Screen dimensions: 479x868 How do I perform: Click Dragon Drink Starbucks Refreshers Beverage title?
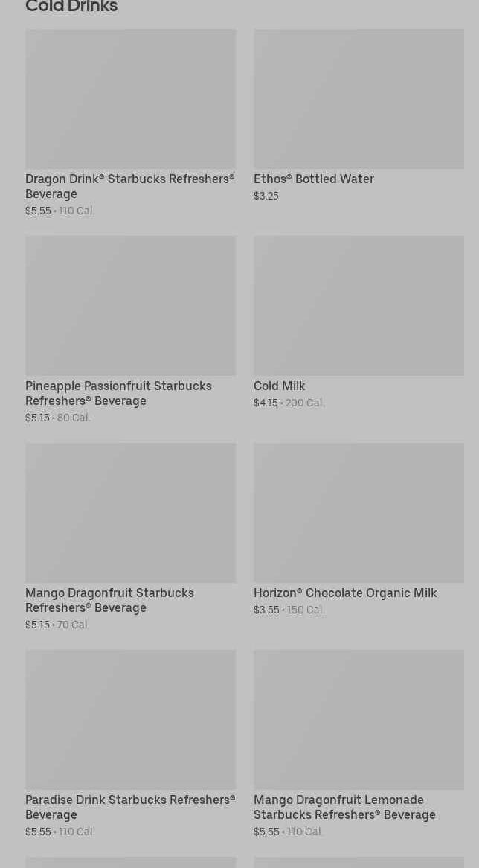click(129, 186)
